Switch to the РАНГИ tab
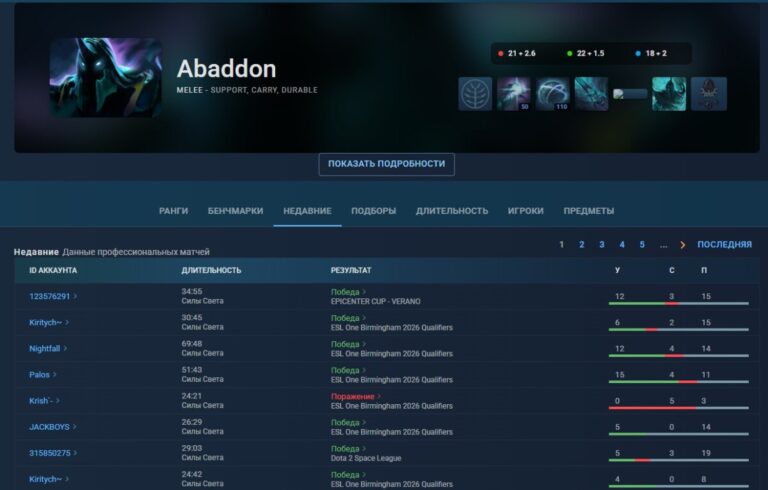Screen dimensions: 768x490 coord(173,211)
